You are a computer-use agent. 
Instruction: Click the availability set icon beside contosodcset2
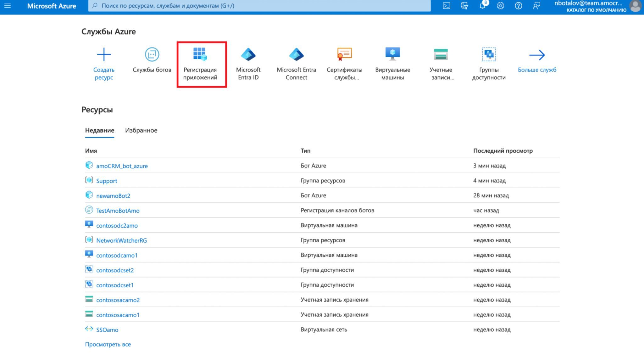[89, 269]
